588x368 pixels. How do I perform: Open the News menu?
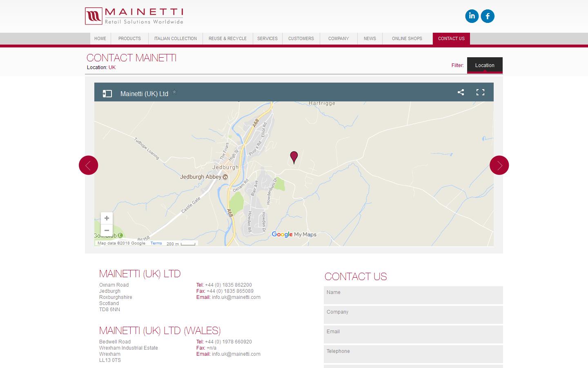pyautogui.click(x=370, y=38)
